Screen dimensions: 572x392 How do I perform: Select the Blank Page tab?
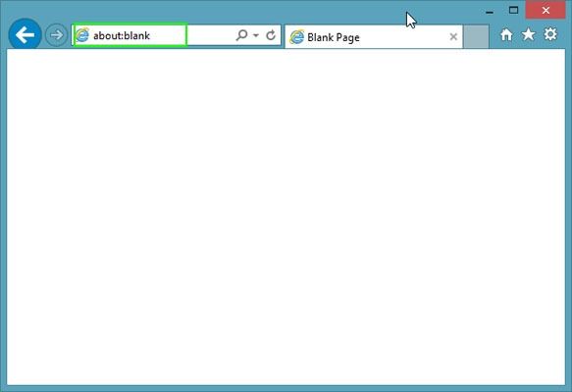click(x=374, y=37)
